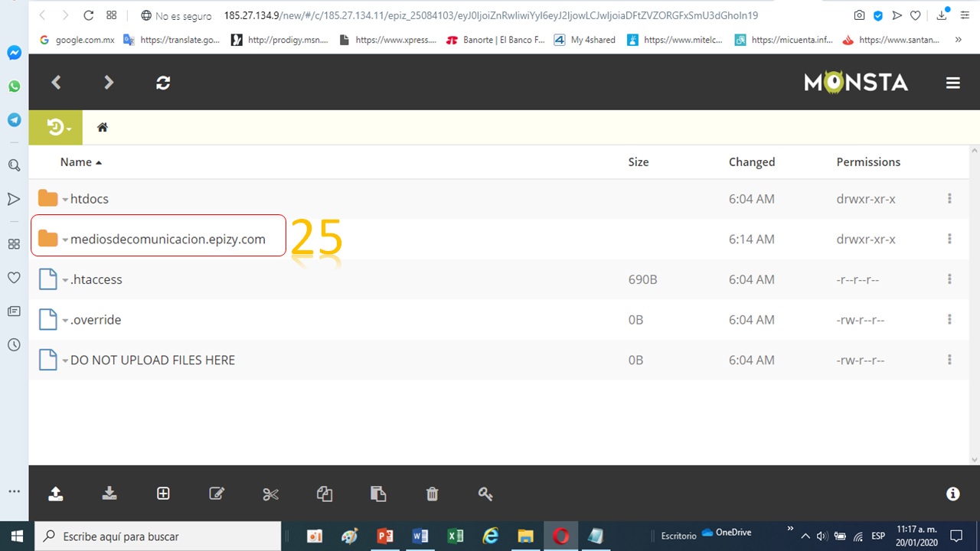Click the chmod permissions key icon

click(485, 494)
